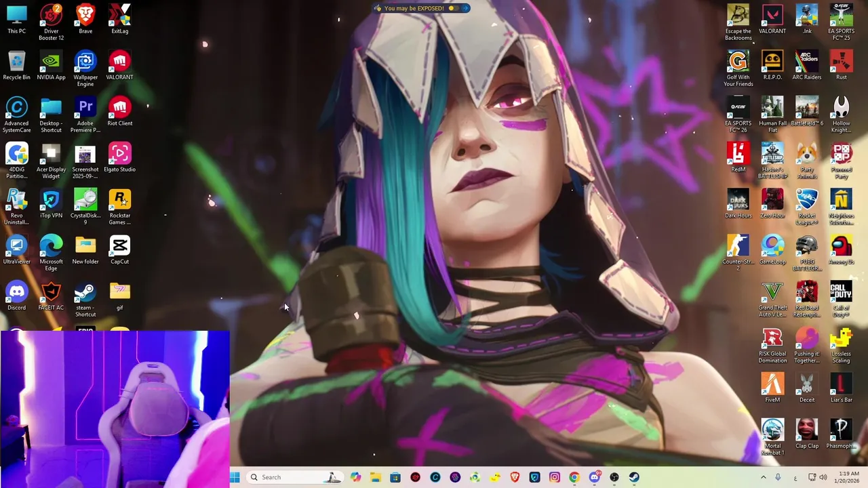This screenshot has height=488, width=868.
Task: Open Microsoft Store on the taskbar
Action: click(x=395, y=477)
